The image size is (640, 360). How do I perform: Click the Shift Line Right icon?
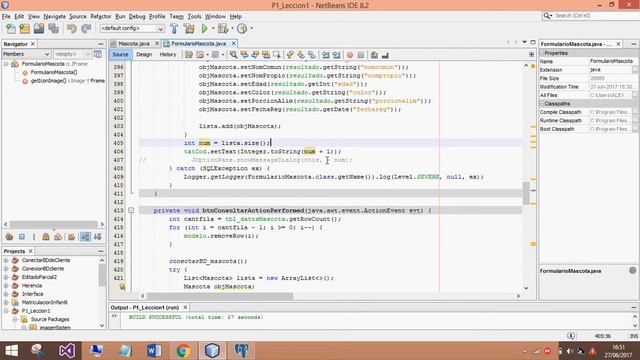pos(336,55)
